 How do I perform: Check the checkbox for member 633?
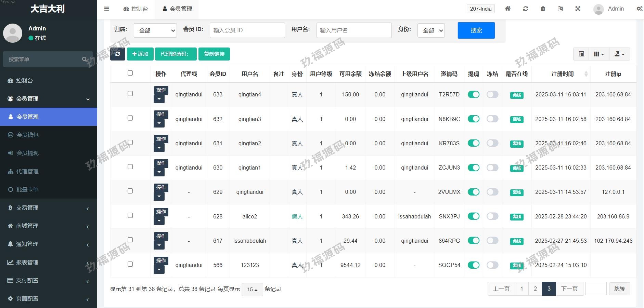pyautogui.click(x=130, y=94)
